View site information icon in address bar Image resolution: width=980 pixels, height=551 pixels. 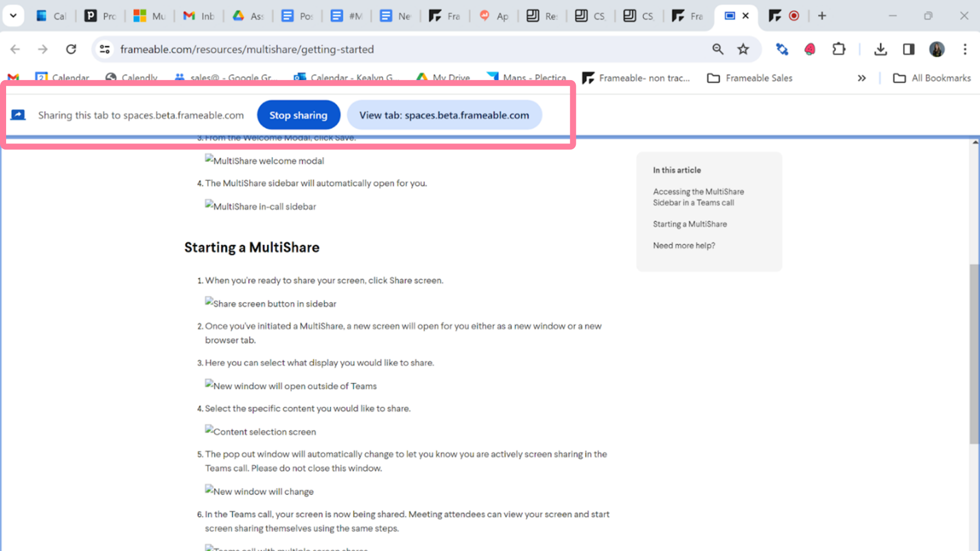(x=105, y=49)
